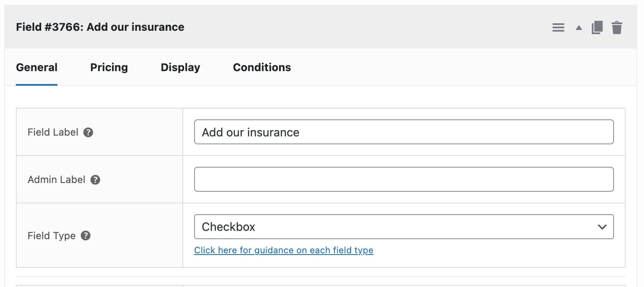Screen dimensions: 644x287
Task: Select the General tab
Action: [x=37, y=67]
